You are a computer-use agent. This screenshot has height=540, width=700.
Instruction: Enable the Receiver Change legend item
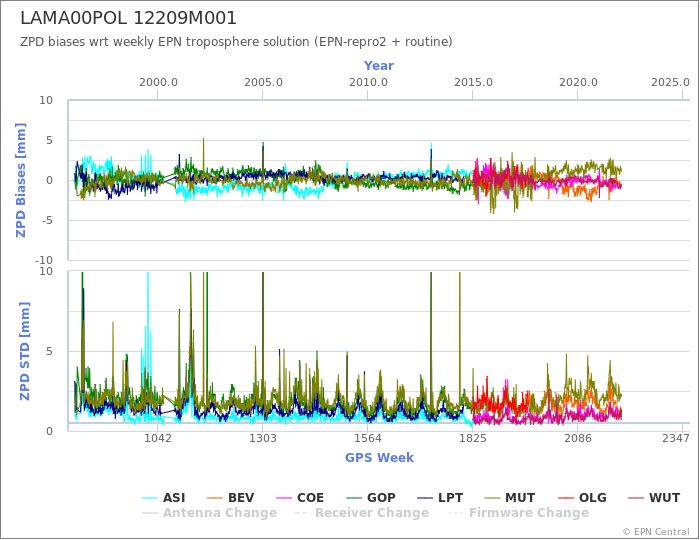[x=362, y=513]
